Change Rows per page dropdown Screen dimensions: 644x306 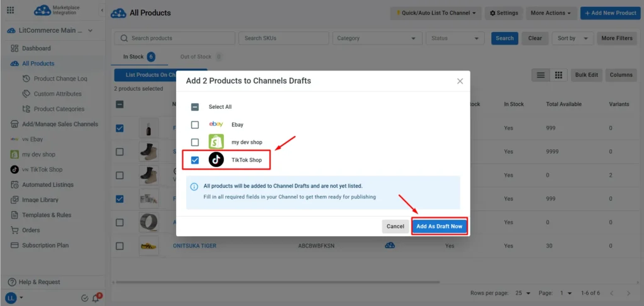click(x=523, y=293)
